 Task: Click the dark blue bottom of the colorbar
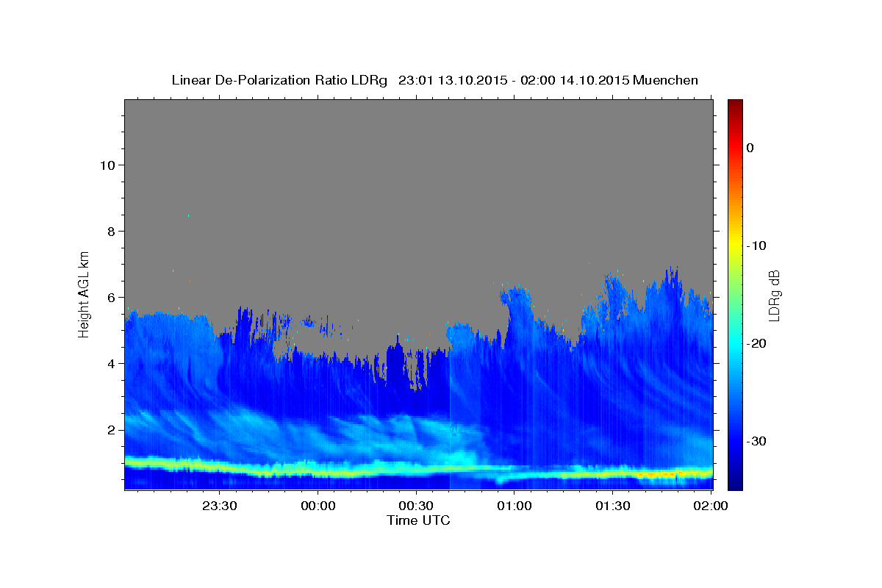[x=735, y=481]
